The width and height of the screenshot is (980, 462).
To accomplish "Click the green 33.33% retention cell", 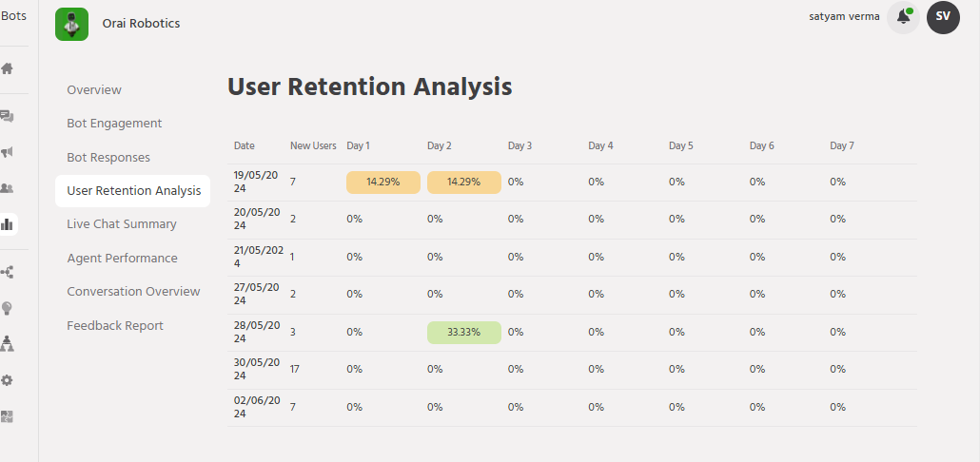I will click(463, 332).
